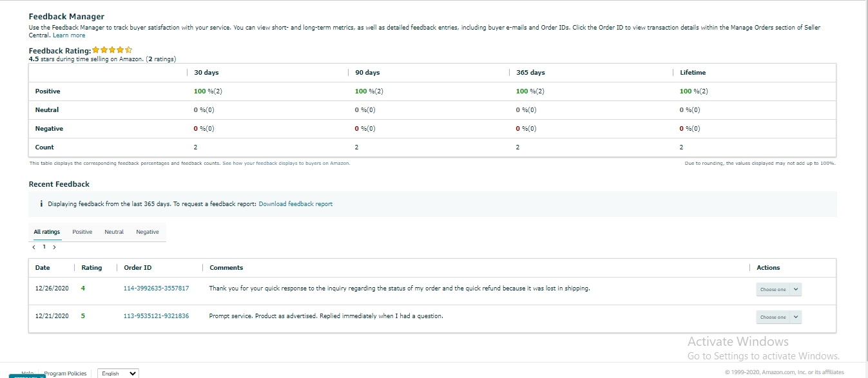Image resolution: width=868 pixels, height=378 pixels.
Task: Click See how your feedback displays link
Action: (x=286, y=164)
